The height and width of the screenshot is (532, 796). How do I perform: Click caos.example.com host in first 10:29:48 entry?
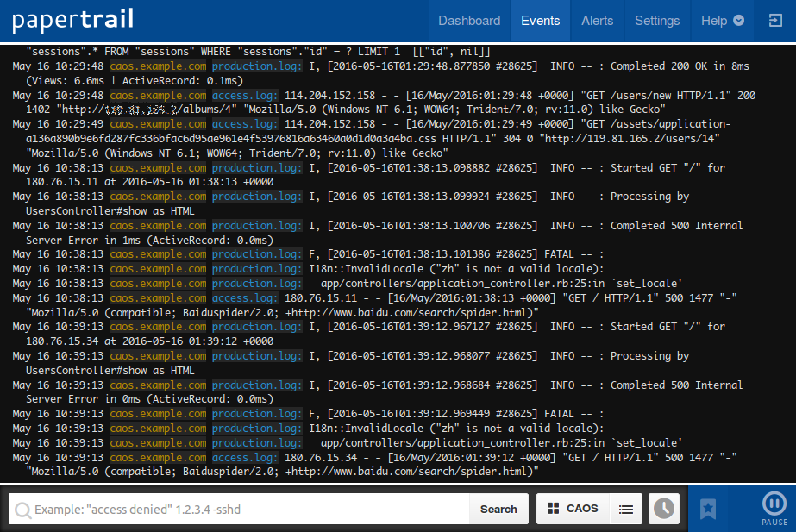158,66
